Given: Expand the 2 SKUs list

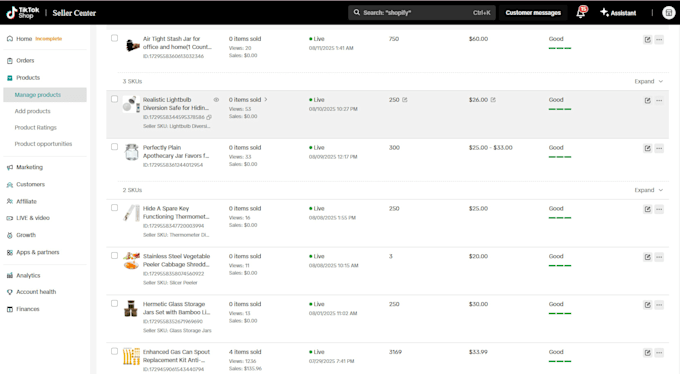Looking at the screenshot, I should point(649,190).
